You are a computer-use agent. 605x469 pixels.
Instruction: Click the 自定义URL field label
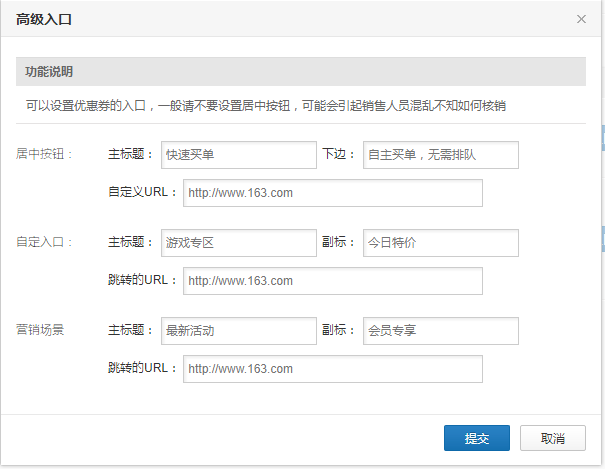click(x=142, y=192)
